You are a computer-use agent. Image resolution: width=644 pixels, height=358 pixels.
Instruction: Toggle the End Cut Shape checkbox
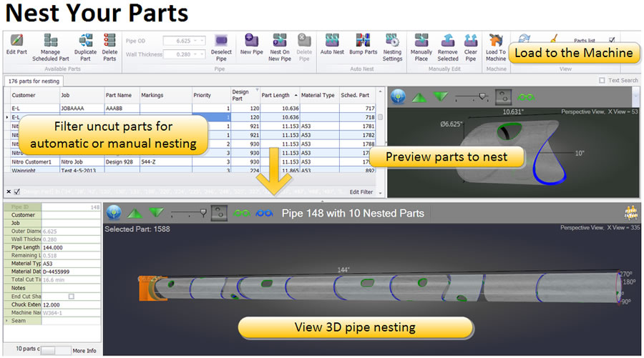pyautogui.click(x=71, y=296)
